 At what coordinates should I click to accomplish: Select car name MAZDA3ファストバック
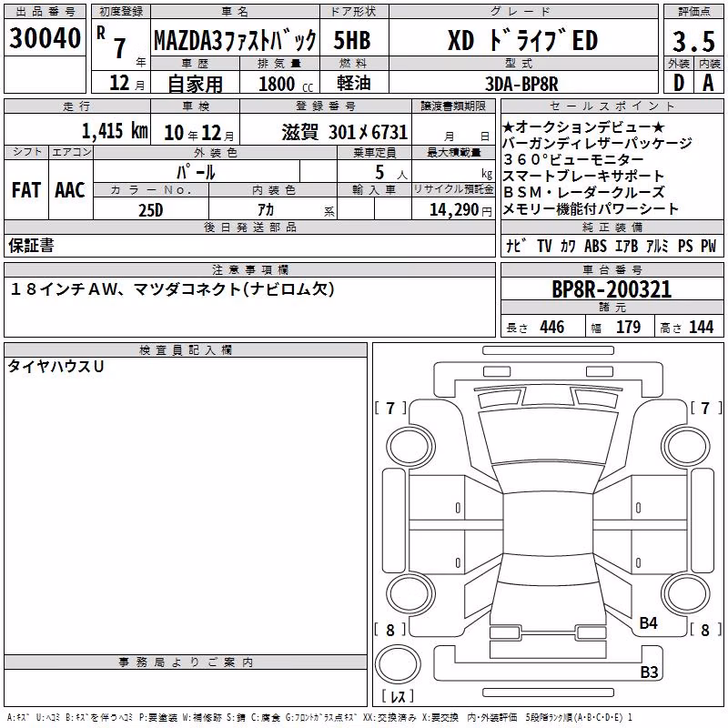(x=235, y=40)
